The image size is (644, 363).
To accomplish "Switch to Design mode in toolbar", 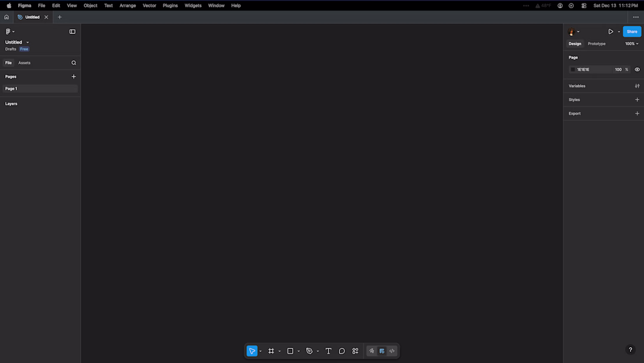I will pyautogui.click(x=382, y=351).
